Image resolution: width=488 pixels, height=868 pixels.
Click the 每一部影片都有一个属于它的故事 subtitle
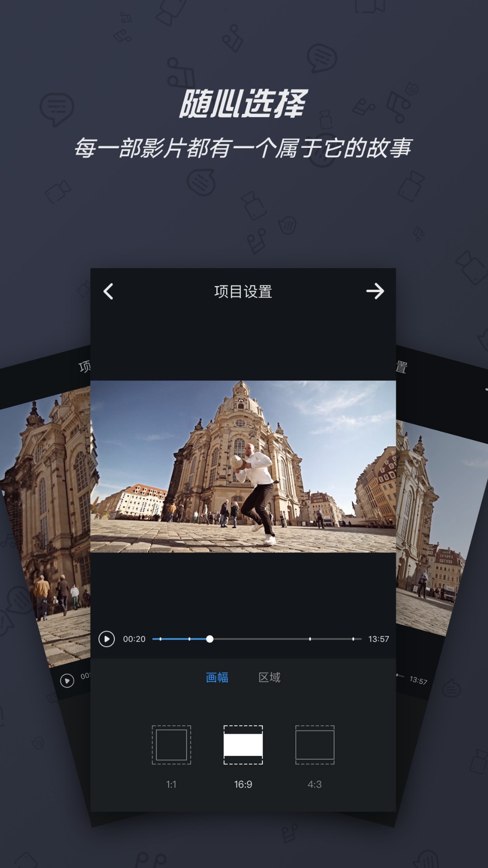point(243,148)
